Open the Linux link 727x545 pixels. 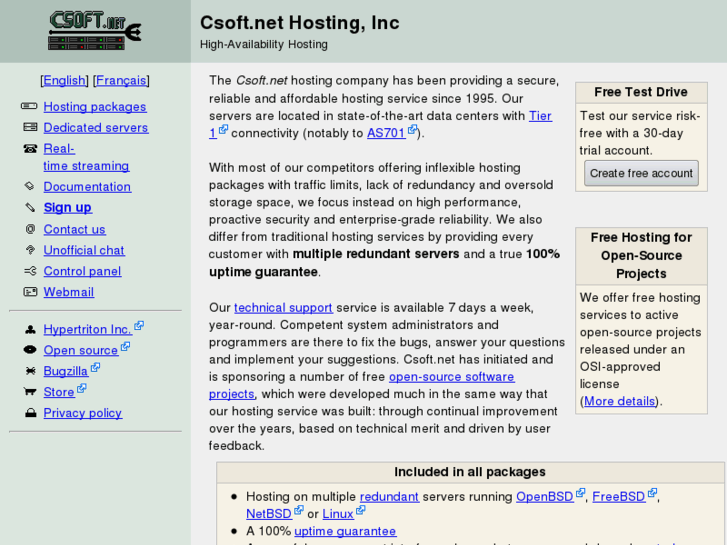pyautogui.click(x=338, y=514)
